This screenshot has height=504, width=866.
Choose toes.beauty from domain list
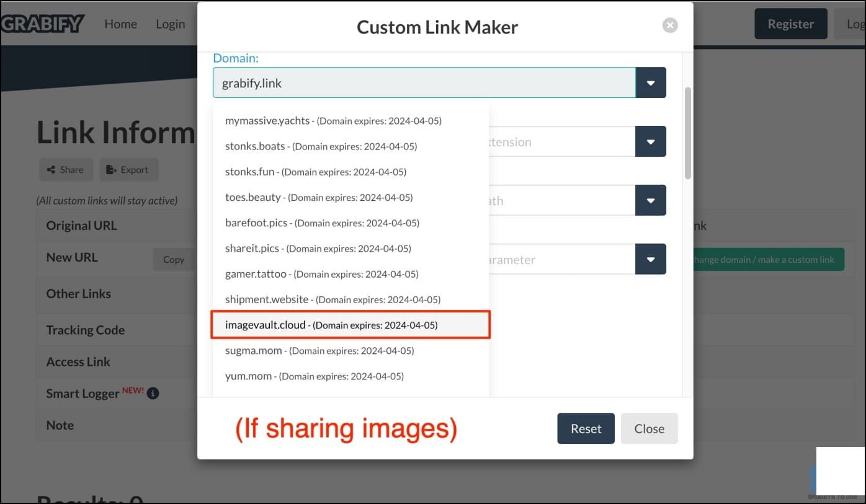[x=350, y=197]
